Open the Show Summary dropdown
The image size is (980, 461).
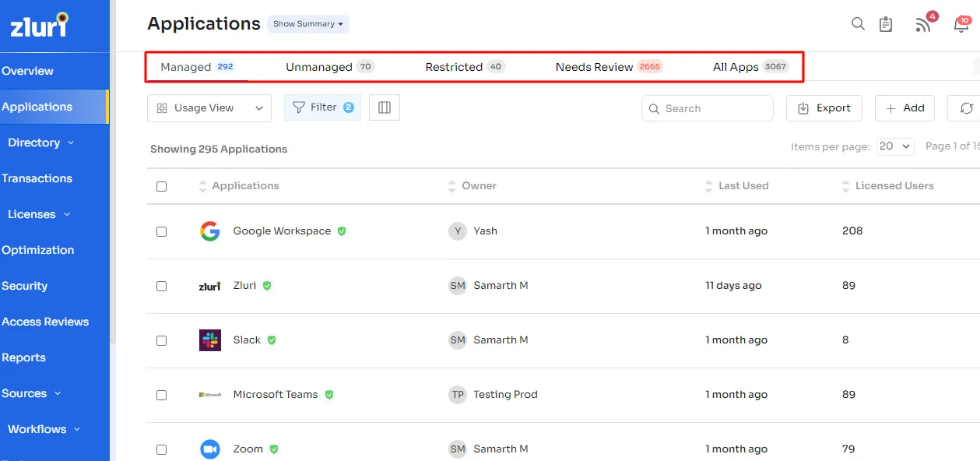pyautogui.click(x=308, y=24)
